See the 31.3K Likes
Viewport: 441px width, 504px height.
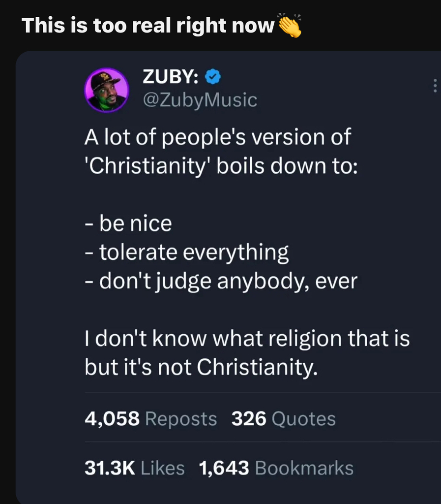pos(135,468)
